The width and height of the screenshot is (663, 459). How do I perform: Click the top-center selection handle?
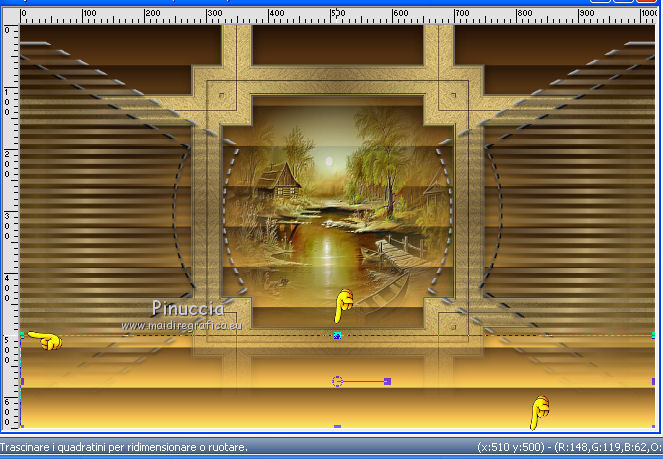337,336
